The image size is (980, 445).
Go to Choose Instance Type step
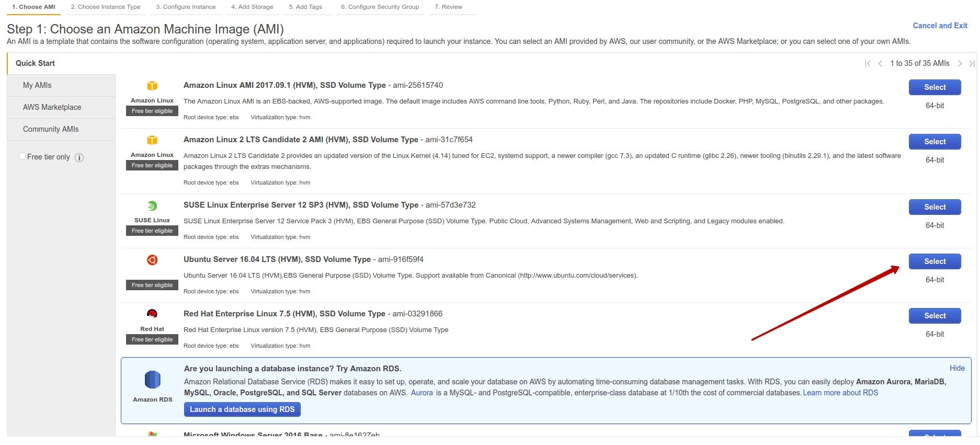(106, 7)
